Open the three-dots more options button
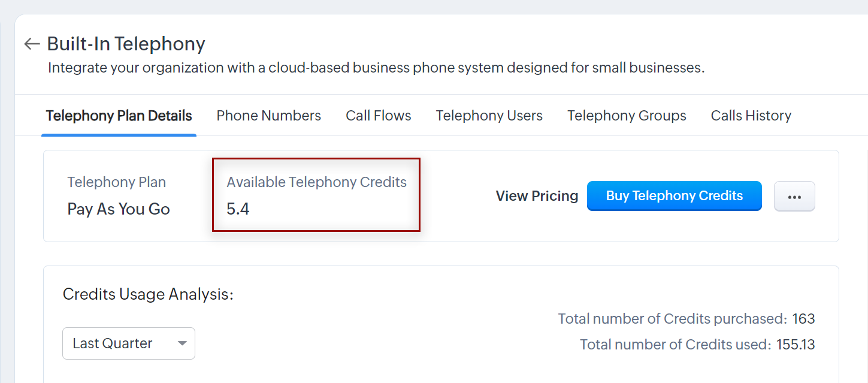The width and height of the screenshot is (868, 383). coord(794,197)
